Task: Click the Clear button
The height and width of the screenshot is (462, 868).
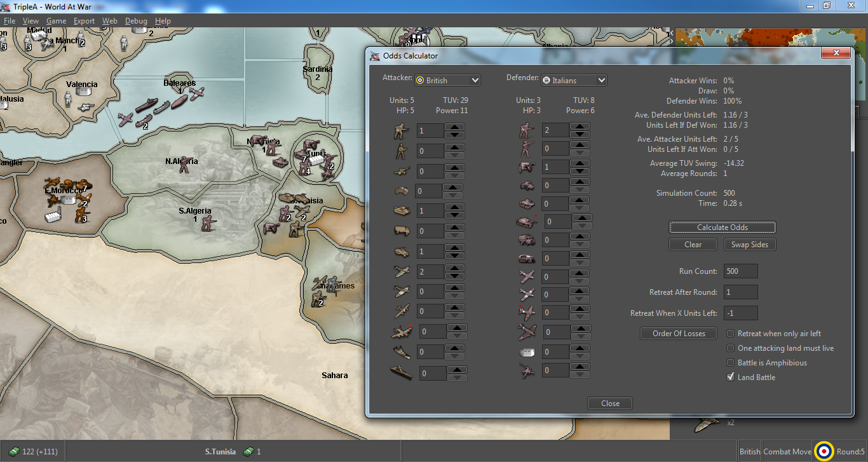Action: (x=693, y=245)
